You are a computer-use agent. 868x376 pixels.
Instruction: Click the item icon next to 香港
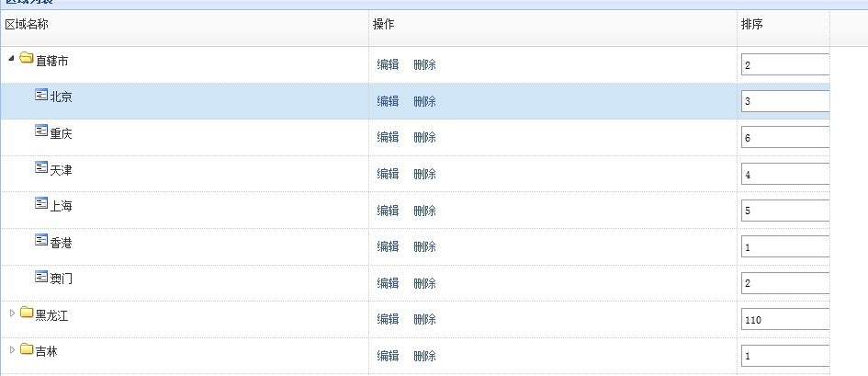click(x=41, y=240)
